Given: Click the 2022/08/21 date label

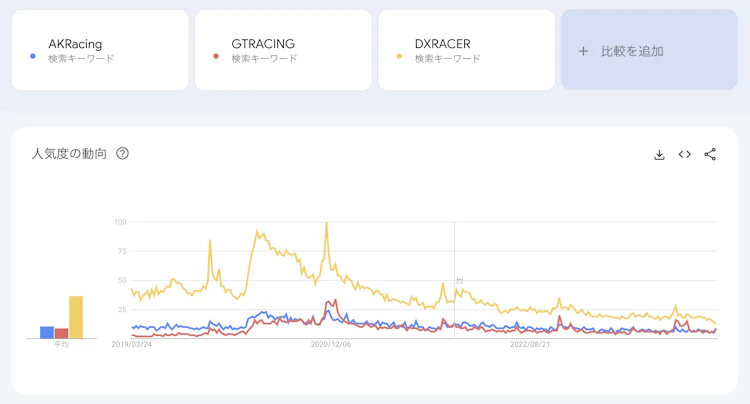Looking at the screenshot, I should point(531,345).
